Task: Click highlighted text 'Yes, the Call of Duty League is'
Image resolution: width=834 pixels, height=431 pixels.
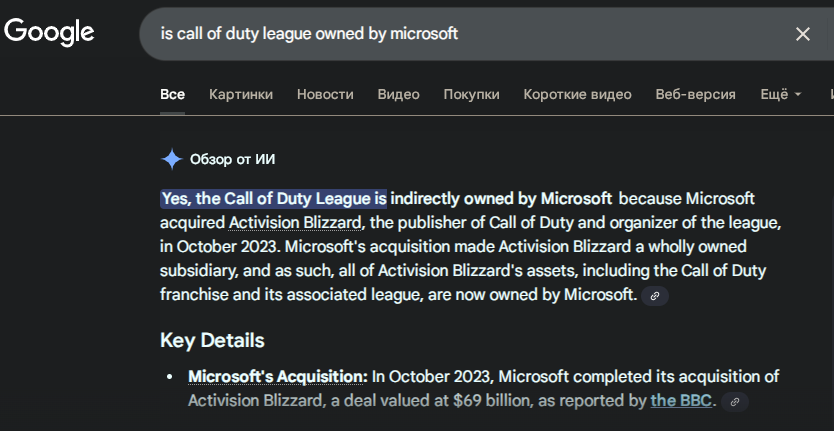Action: [x=273, y=197]
